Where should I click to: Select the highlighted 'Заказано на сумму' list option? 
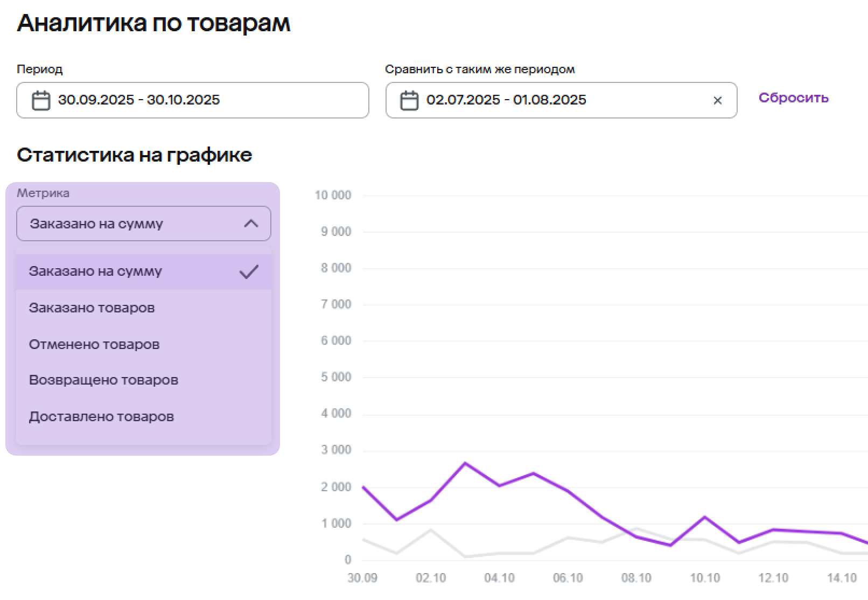(x=95, y=271)
